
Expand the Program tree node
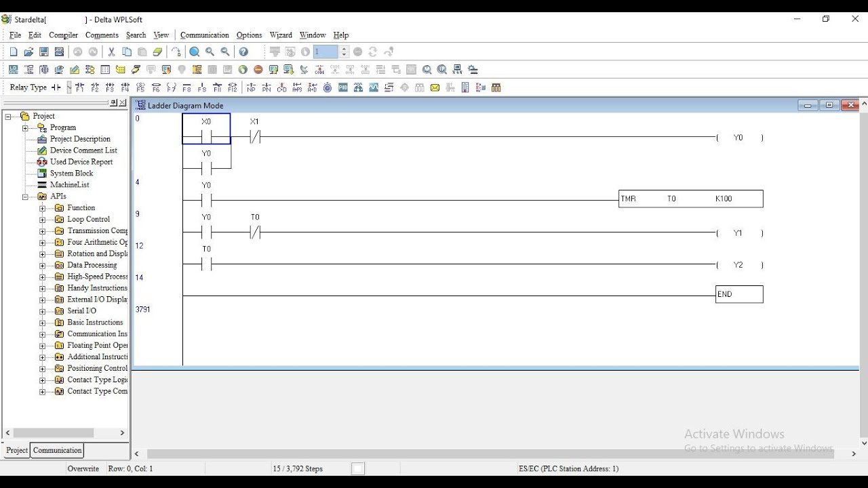point(25,127)
